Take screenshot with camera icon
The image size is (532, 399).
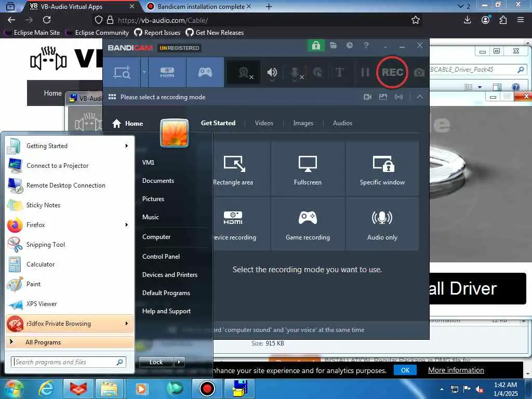tap(419, 72)
